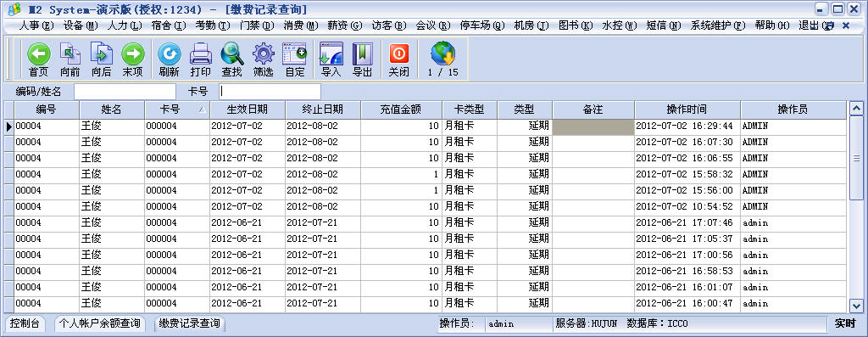The height and width of the screenshot is (337, 868).
Task: Open the 图书 menu
Action: point(576,26)
